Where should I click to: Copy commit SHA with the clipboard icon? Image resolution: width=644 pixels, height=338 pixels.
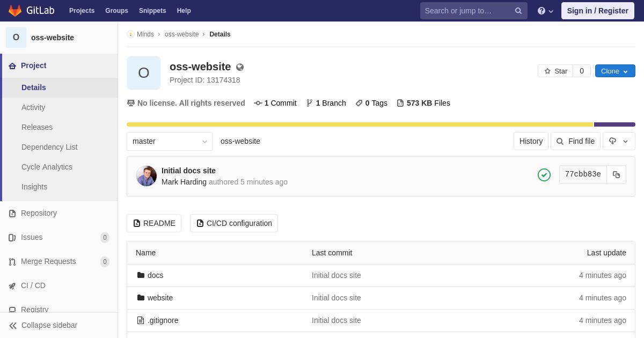pyautogui.click(x=616, y=174)
